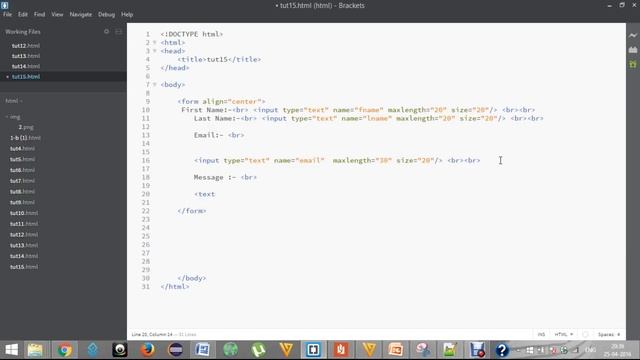Place cursor after '<text' on line 20
Screen dimensions: 640x360
pyautogui.click(x=216, y=194)
